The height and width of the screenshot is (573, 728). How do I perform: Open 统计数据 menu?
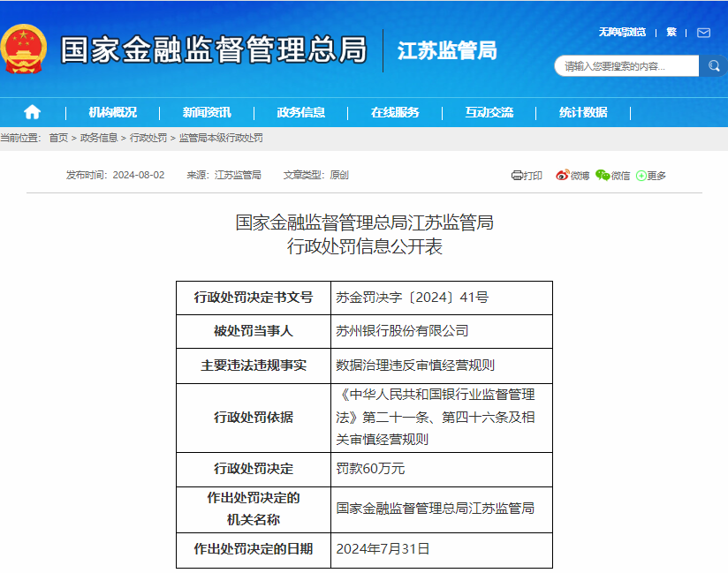(583, 112)
